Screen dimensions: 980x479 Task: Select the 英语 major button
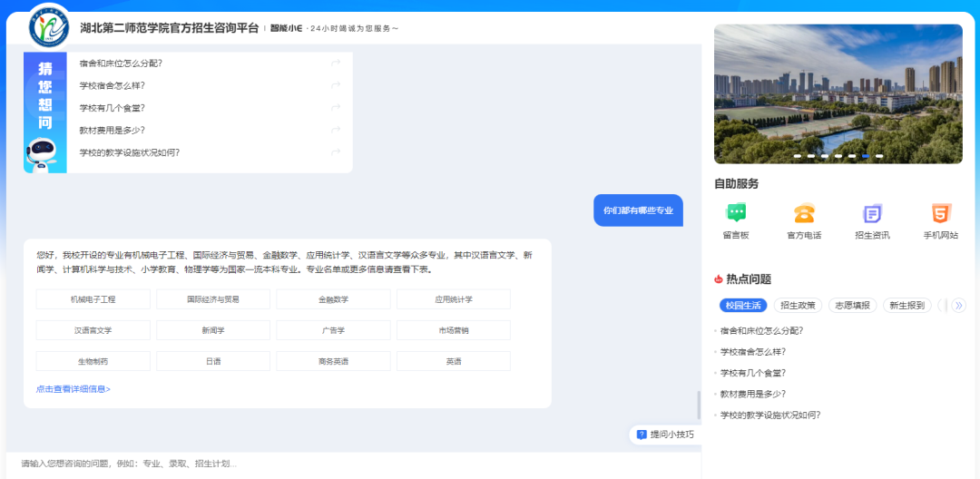tap(454, 361)
